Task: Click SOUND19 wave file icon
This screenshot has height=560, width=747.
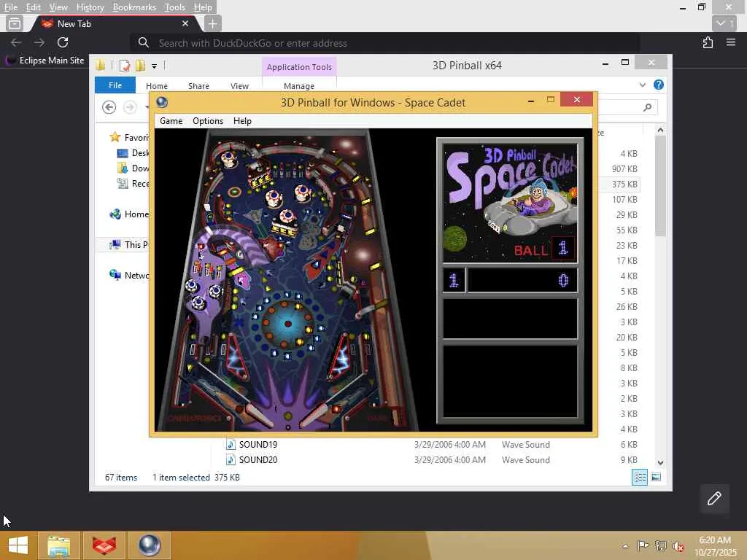Action: (x=231, y=444)
